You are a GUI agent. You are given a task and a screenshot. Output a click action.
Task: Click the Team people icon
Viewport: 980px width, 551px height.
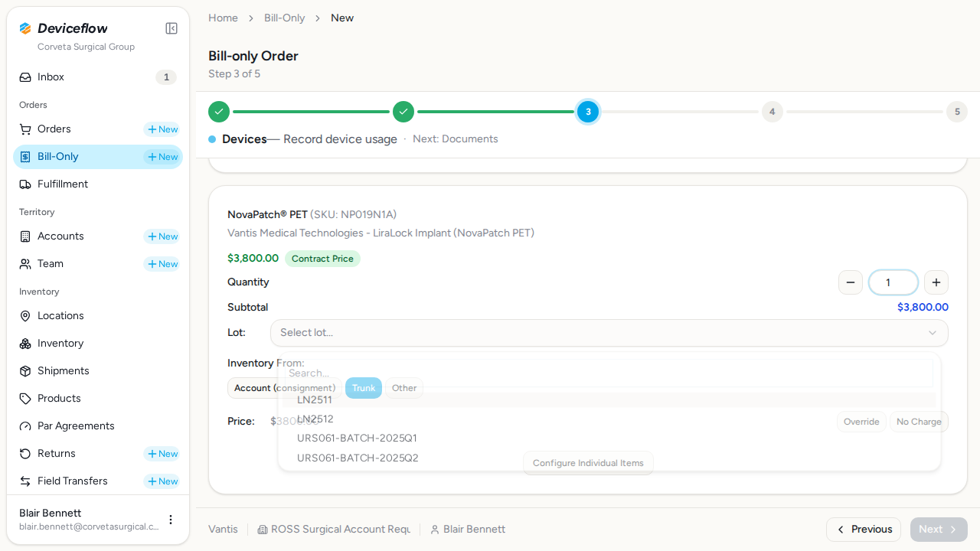25,264
